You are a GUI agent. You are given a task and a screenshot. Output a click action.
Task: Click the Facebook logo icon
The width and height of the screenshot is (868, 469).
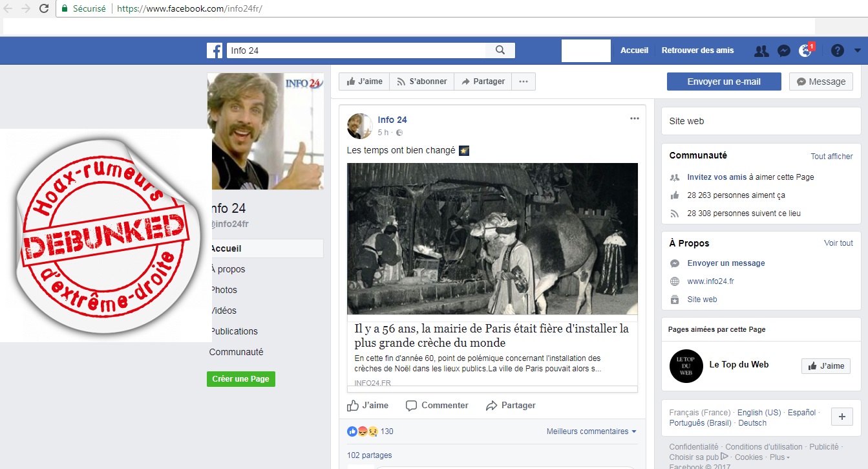pos(215,50)
